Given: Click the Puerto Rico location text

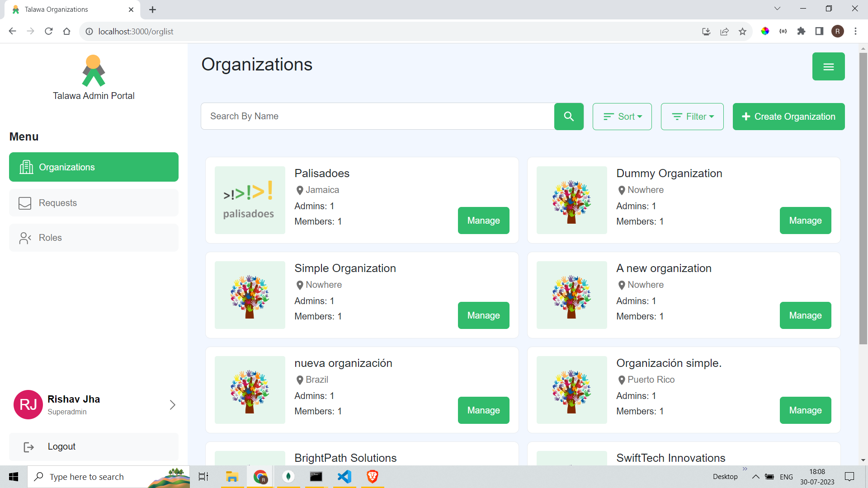Looking at the screenshot, I should click(x=651, y=380).
